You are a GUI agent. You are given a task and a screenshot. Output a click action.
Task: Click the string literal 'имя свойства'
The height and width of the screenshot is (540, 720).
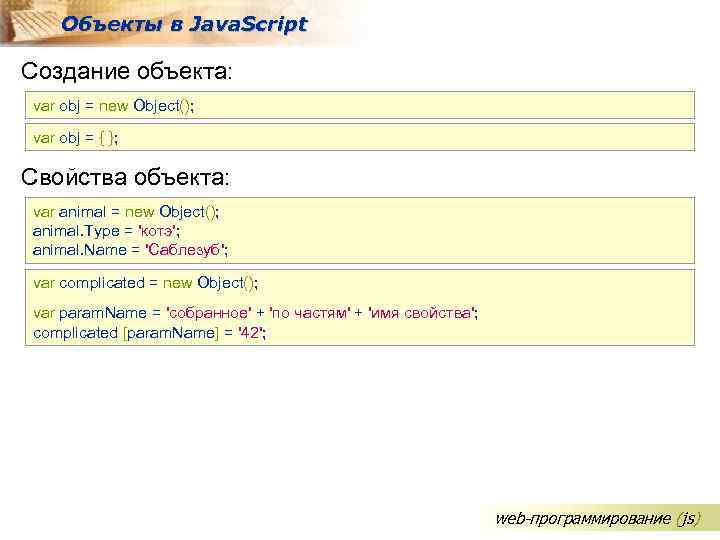pyautogui.click(x=421, y=314)
